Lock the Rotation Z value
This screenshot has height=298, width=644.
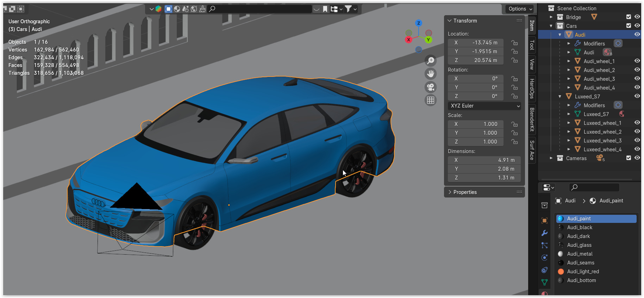(x=515, y=96)
